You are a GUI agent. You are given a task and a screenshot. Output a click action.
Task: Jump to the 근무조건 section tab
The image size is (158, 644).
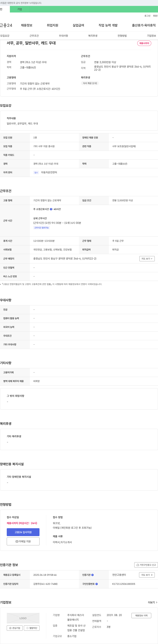click(x=34, y=36)
